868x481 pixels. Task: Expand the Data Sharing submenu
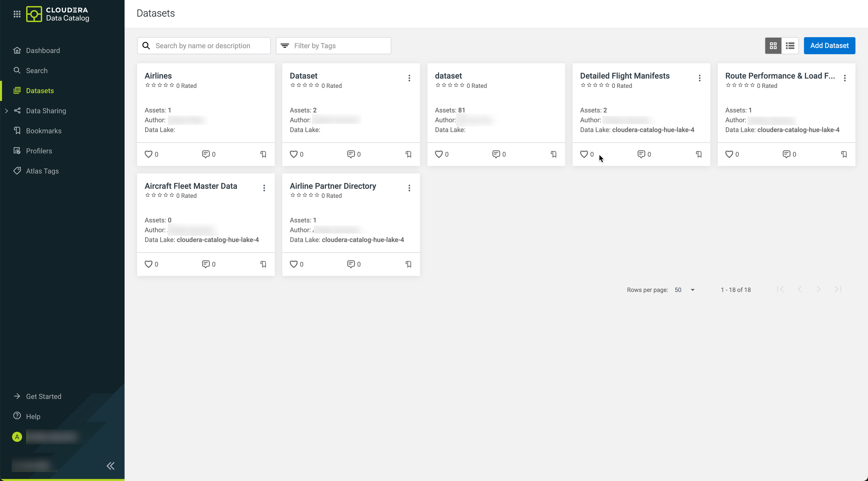(6, 111)
